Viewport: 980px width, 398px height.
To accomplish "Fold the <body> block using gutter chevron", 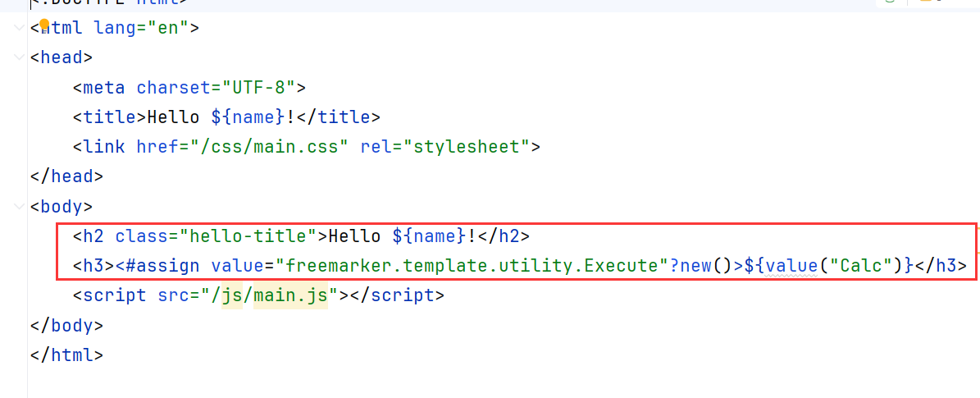I will 20,206.
